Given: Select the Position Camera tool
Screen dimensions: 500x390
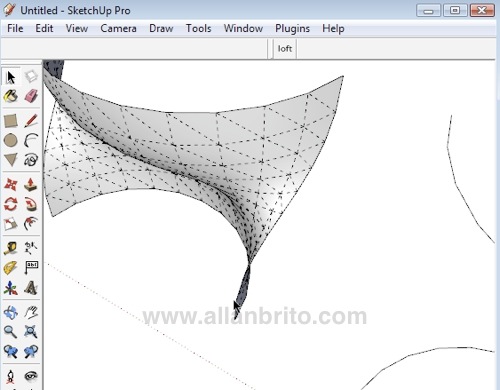Looking at the screenshot, I should [11, 377].
